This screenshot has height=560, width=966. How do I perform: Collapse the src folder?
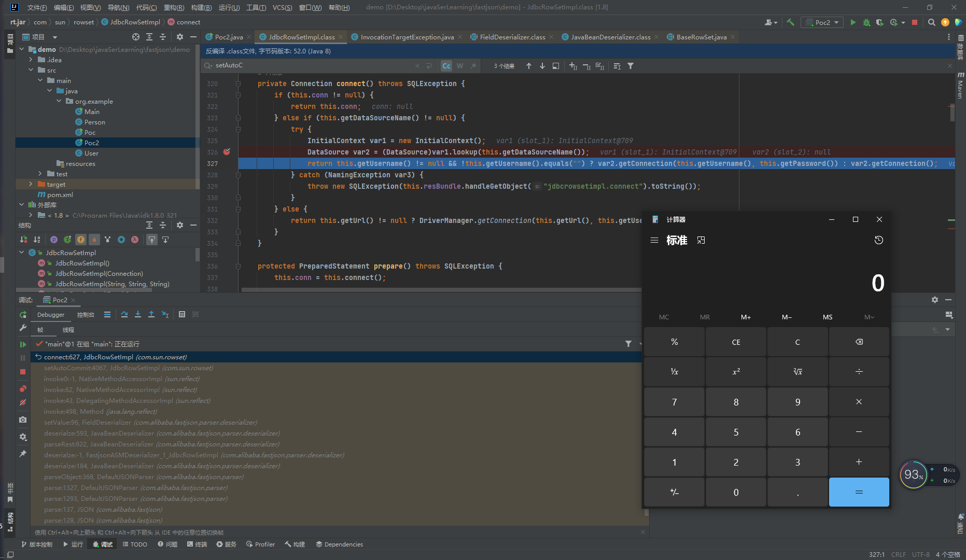pos(31,70)
